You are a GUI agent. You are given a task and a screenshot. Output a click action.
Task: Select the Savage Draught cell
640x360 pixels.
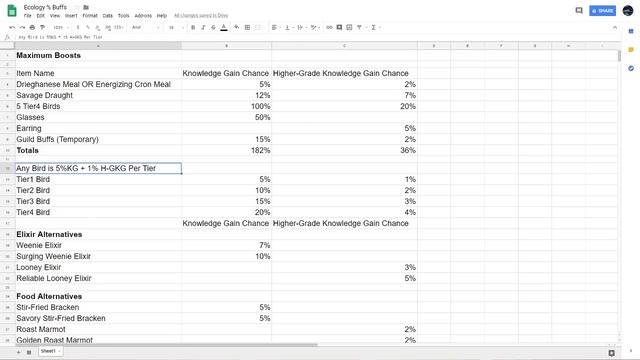pos(98,95)
